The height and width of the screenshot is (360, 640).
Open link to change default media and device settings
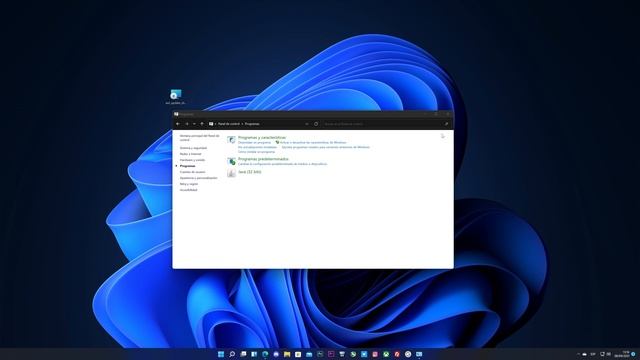[282, 164]
